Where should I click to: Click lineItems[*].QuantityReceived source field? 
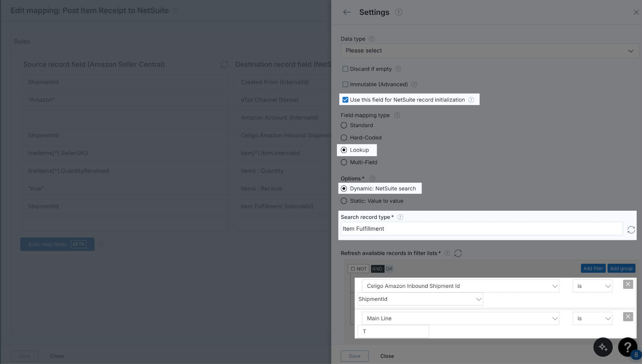pos(125,171)
